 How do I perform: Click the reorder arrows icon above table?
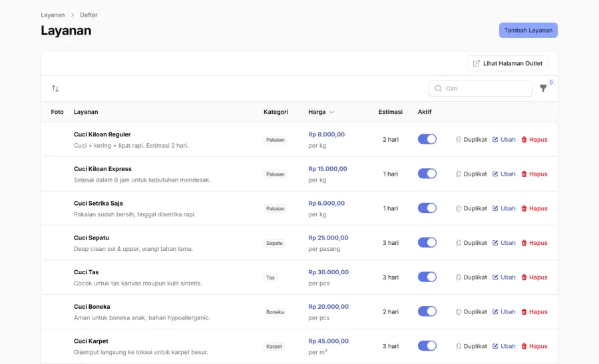pyautogui.click(x=55, y=89)
